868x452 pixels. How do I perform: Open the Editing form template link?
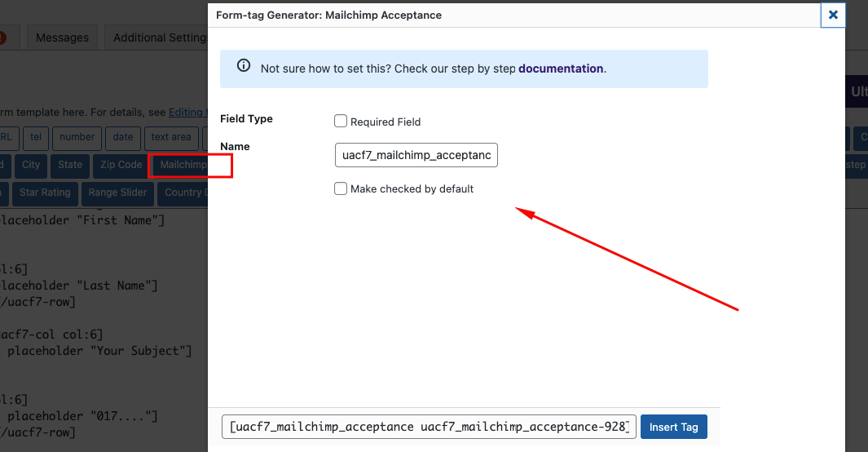(188, 113)
